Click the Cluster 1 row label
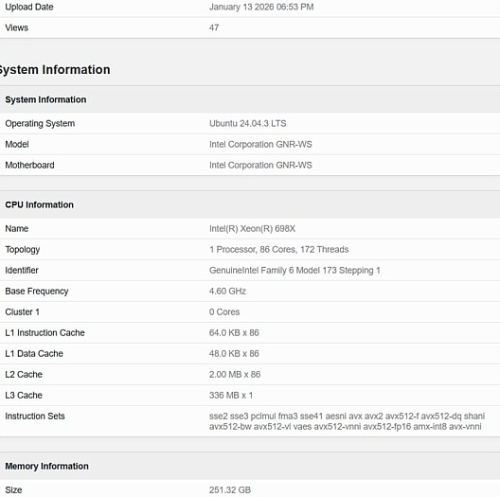Image resolution: width=500 pixels, height=497 pixels. tap(22, 312)
